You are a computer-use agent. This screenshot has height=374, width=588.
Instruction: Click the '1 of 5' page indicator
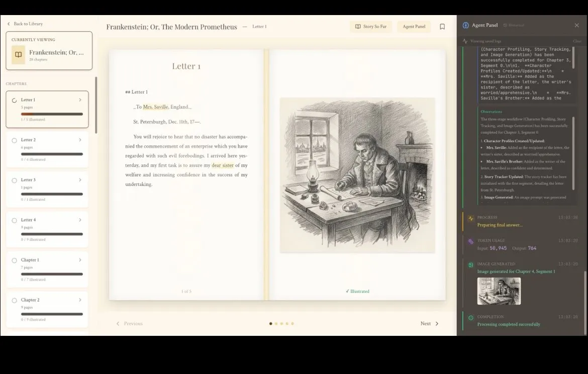[186, 292]
